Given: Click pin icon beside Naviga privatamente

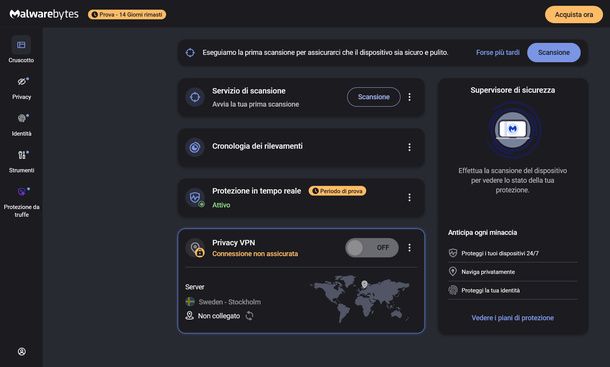Looking at the screenshot, I should click(453, 271).
